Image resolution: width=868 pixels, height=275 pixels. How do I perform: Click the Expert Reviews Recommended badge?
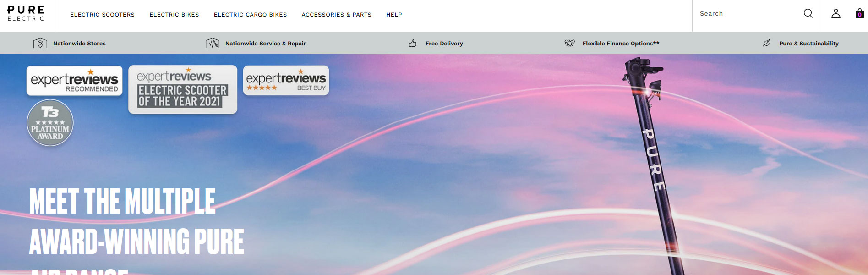74,81
